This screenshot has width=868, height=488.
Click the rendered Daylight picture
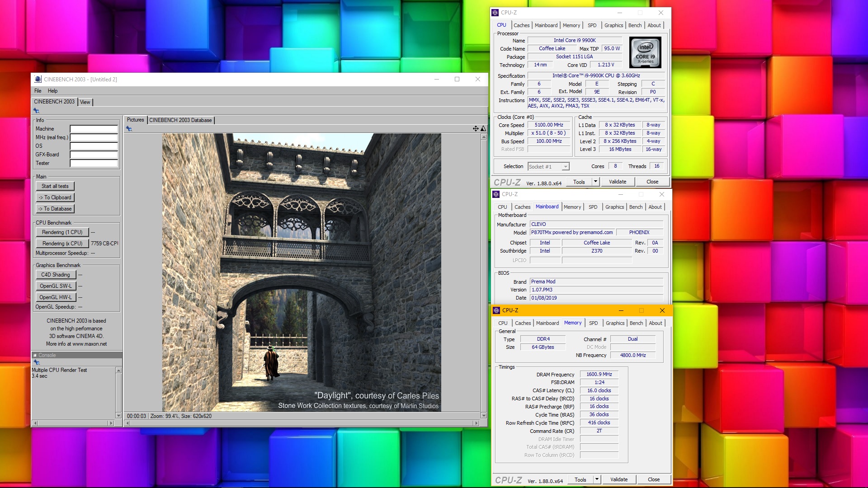pyautogui.click(x=302, y=272)
